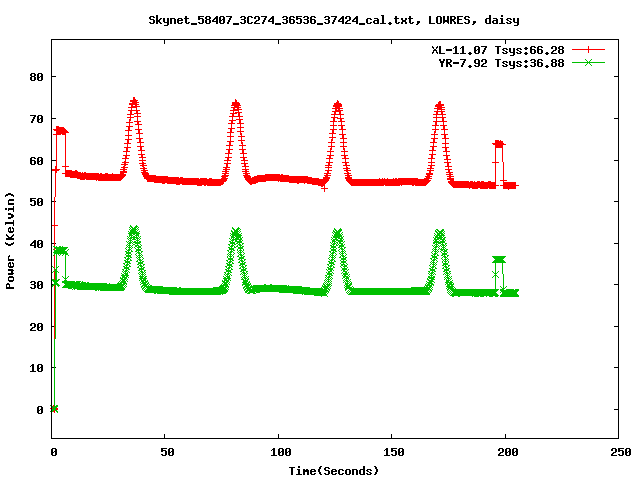Click x-axis tick label 200

tap(508, 452)
